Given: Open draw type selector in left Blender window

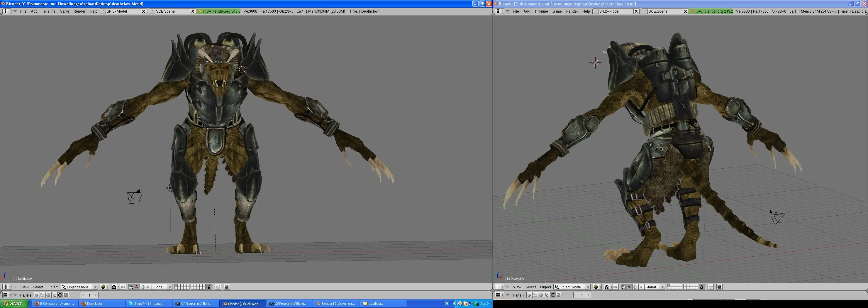Looking at the screenshot, I should click(104, 287).
